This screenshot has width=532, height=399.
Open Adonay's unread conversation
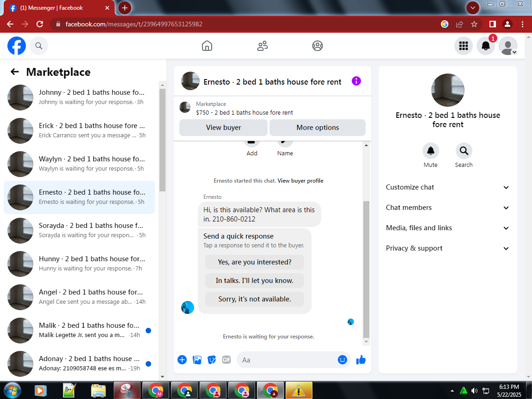point(79,363)
